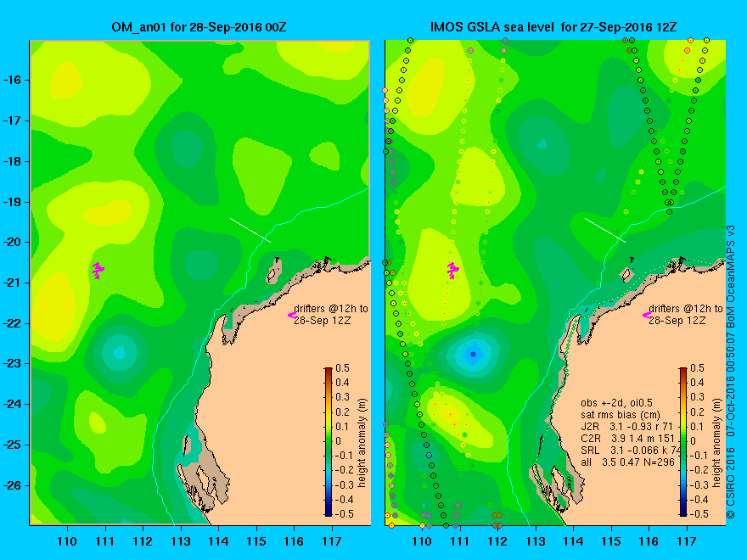This screenshot has width=747, height=560.
Task: Click latitude label -26
Action: click(11, 485)
